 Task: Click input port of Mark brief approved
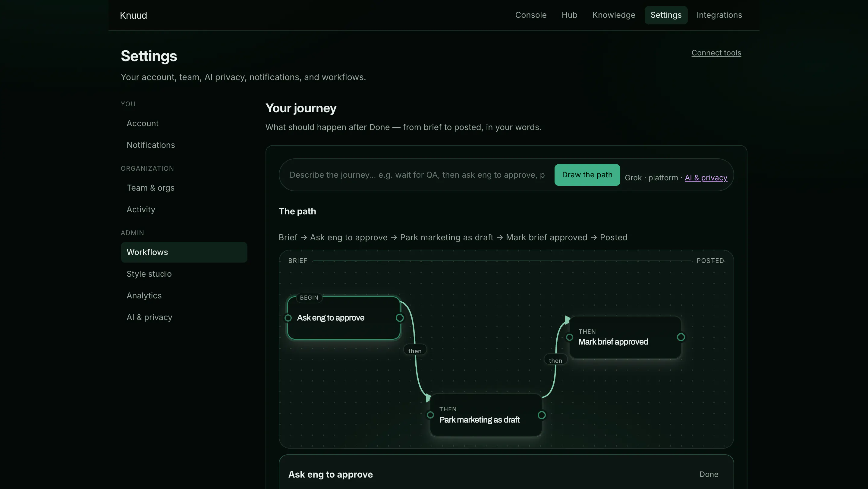(x=569, y=337)
